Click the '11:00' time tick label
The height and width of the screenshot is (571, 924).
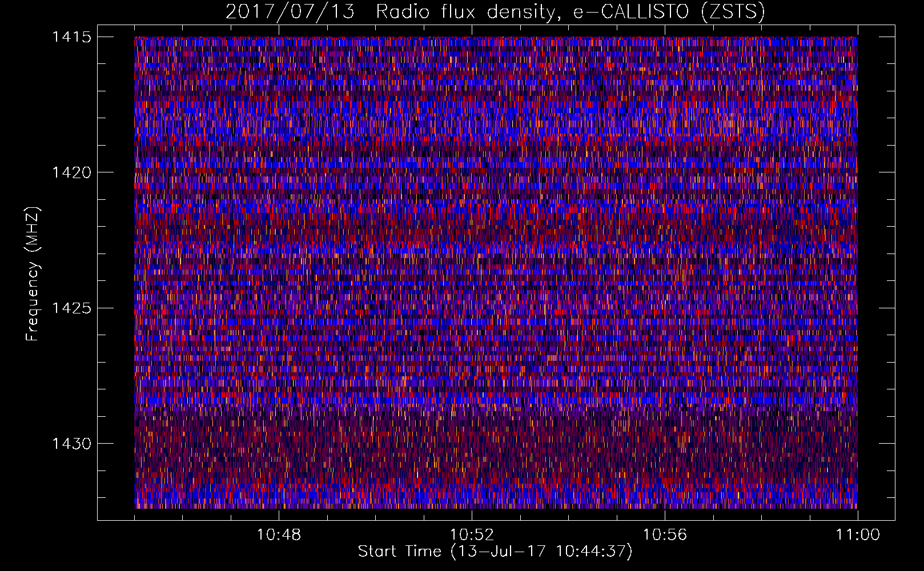[x=858, y=535]
